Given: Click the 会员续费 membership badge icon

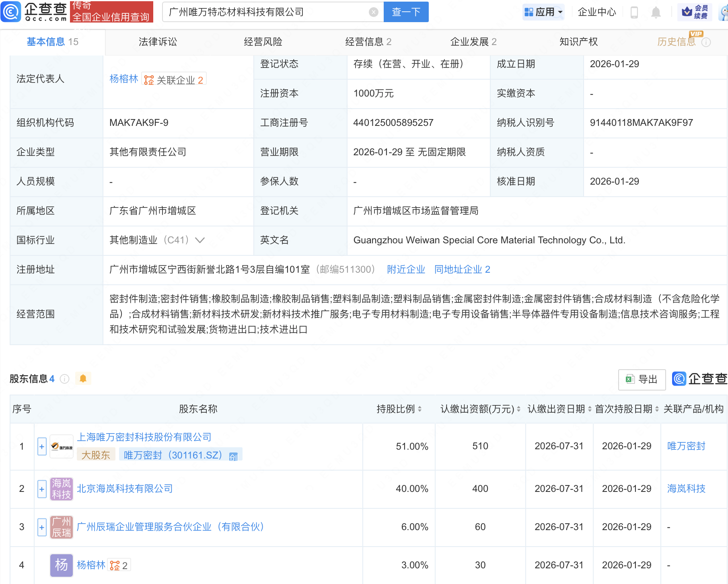Looking at the screenshot, I should pos(694,12).
